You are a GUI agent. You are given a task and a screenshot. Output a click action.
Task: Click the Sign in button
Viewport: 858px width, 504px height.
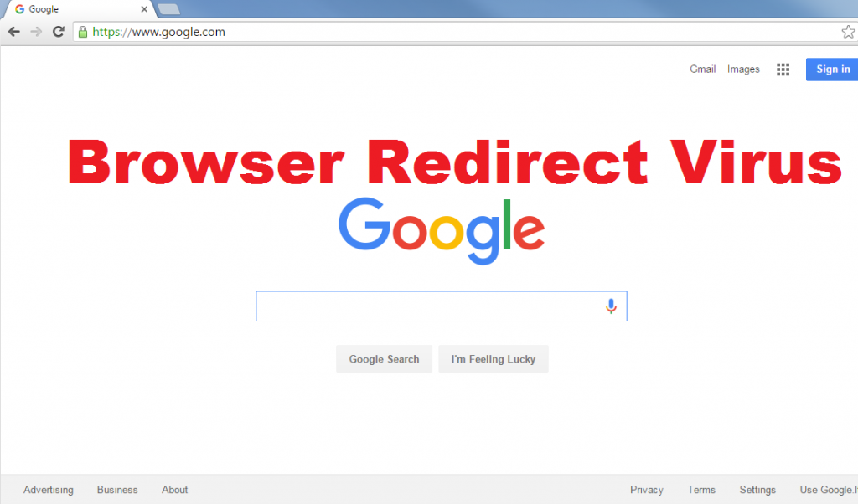point(832,69)
